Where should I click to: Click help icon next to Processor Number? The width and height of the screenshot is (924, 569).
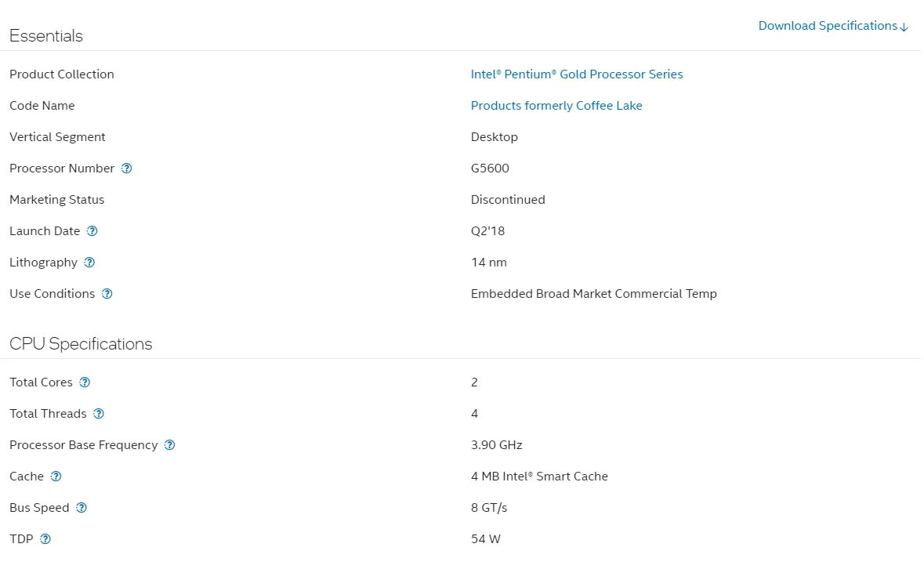click(127, 169)
